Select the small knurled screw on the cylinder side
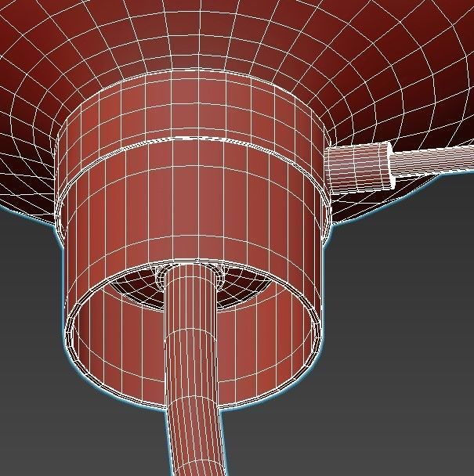The width and height of the screenshot is (474, 476). point(359,167)
